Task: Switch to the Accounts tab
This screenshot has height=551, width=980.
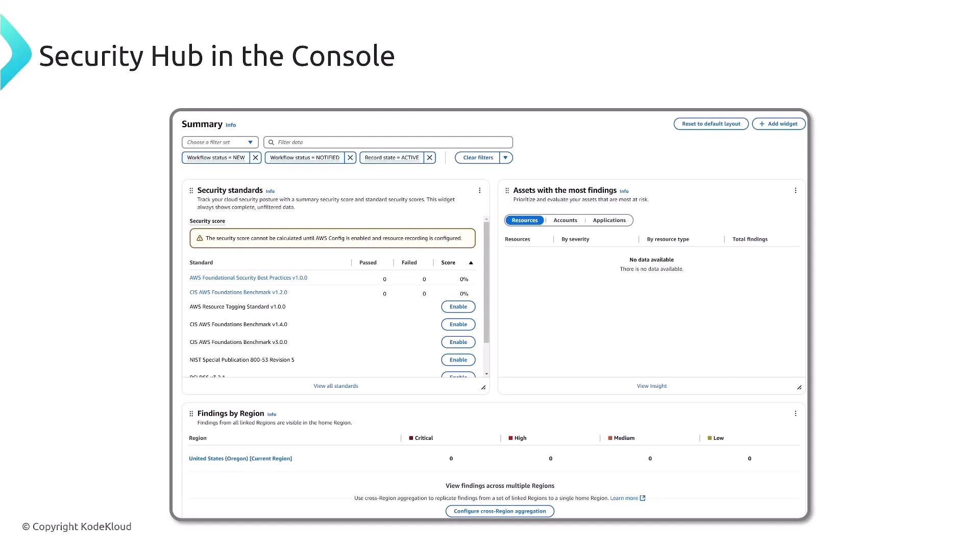Action: pyautogui.click(x=565, y=220)
